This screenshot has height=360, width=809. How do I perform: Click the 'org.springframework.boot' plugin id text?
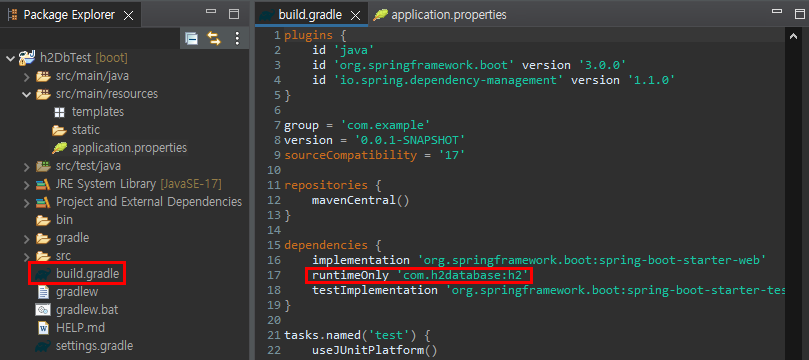pyautogui.click(x=424, y=65)
